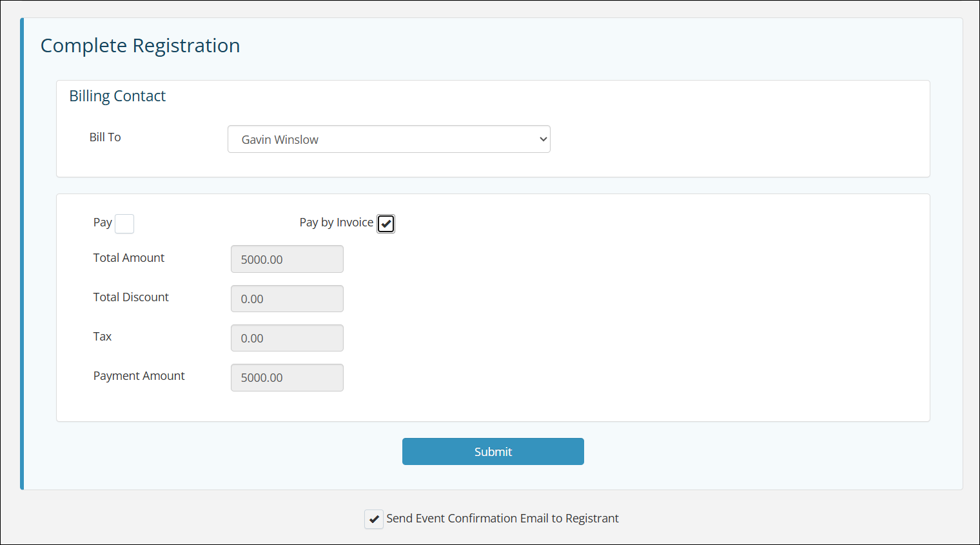Click the Pay label text
This screenshot has width=980, height=545.
[103, 223]
